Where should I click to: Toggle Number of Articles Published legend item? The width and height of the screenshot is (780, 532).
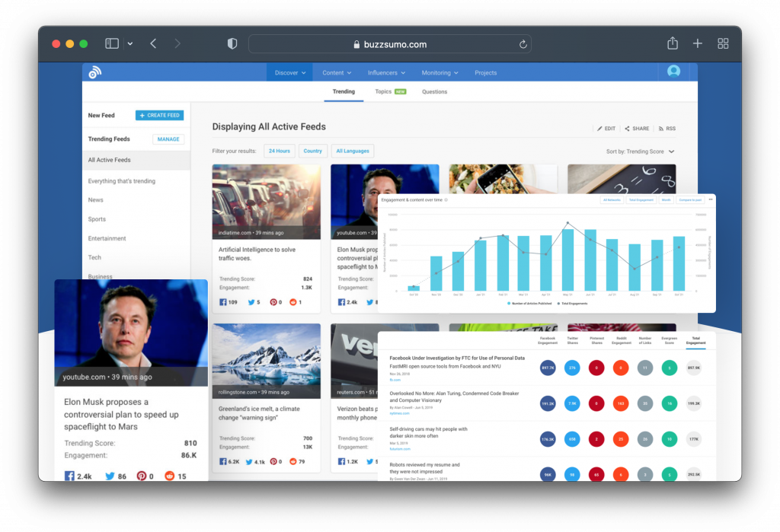(x=529, y=303)
